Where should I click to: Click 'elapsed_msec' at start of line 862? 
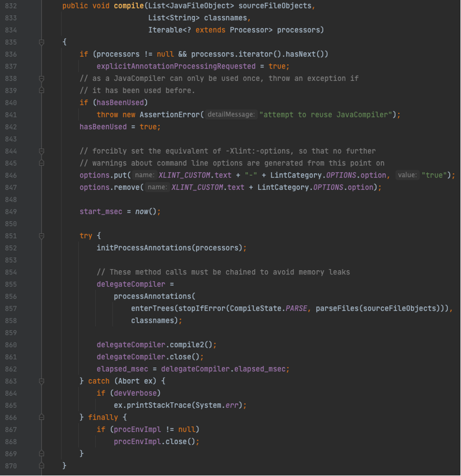tap(122, 369)
